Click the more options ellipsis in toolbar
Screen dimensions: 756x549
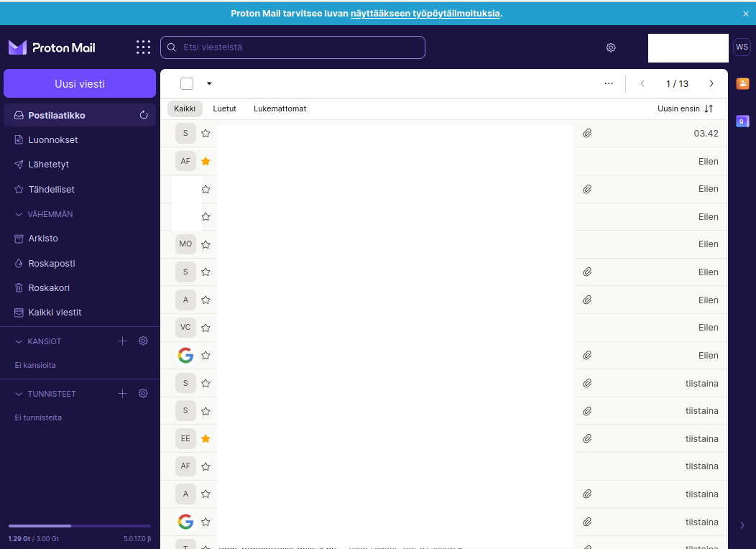pos(609,83)
